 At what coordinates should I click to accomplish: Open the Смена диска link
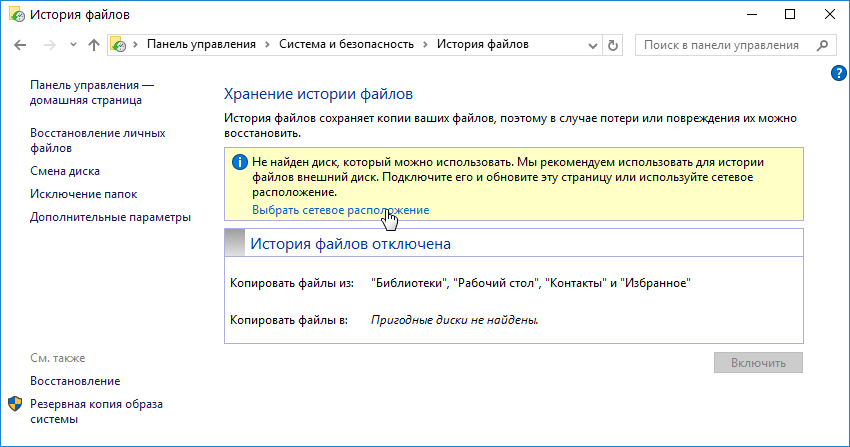pos(65,171)
